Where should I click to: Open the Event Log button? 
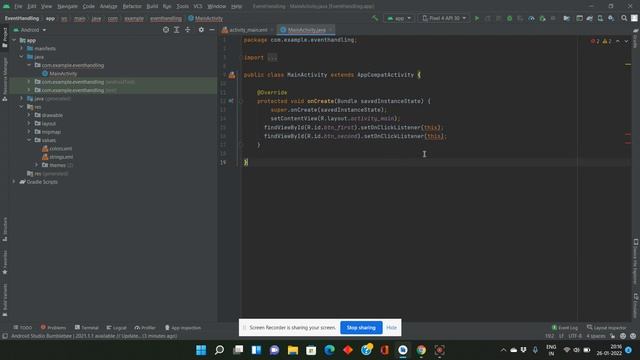(565, 328)
